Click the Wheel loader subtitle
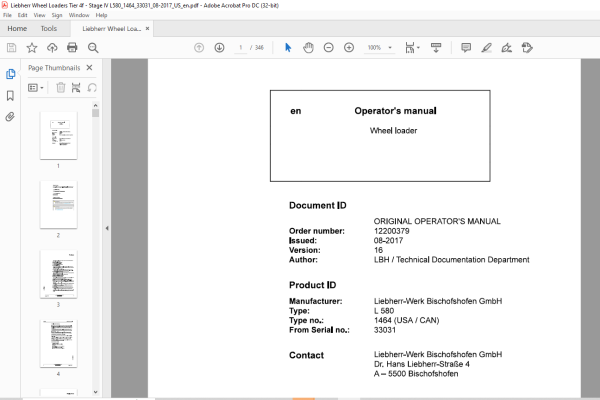 pos(393,131)
